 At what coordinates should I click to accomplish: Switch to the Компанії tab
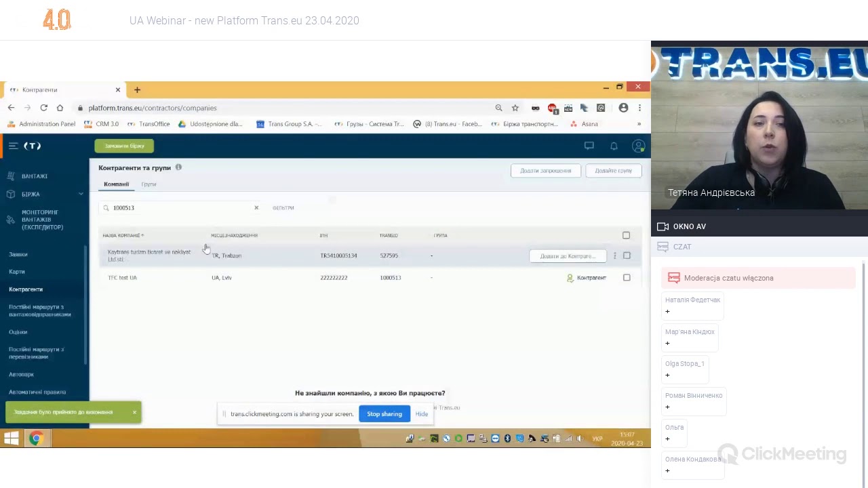click(116, 184)
